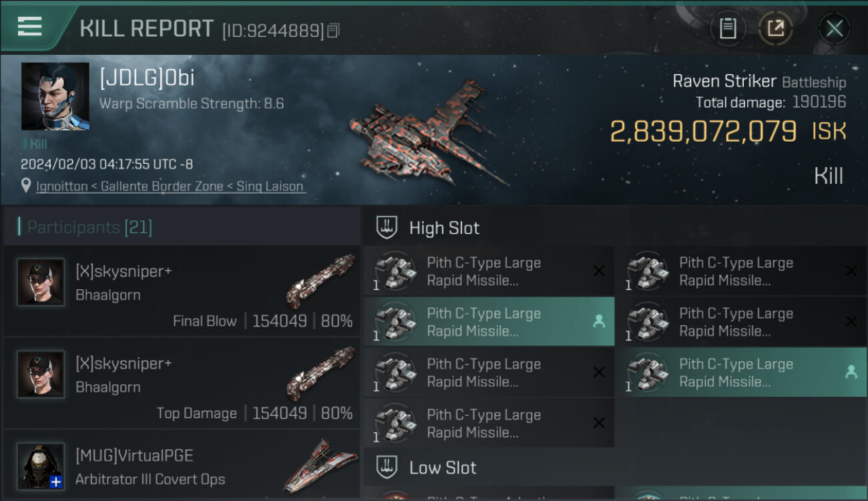The width and height of the screenshot is (868, 501).
Task: Open Ignoitton location link
Action: pos(61,186)
